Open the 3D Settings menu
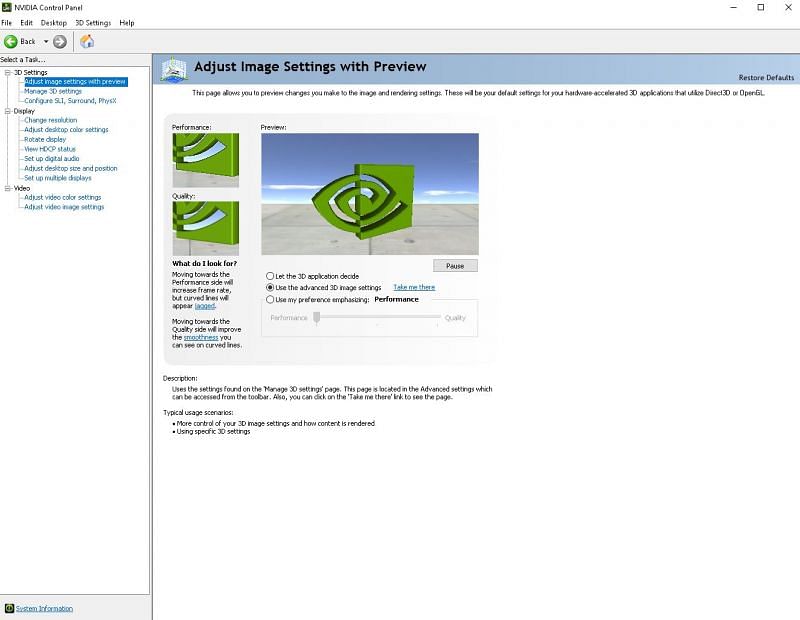 coord(93,23)
